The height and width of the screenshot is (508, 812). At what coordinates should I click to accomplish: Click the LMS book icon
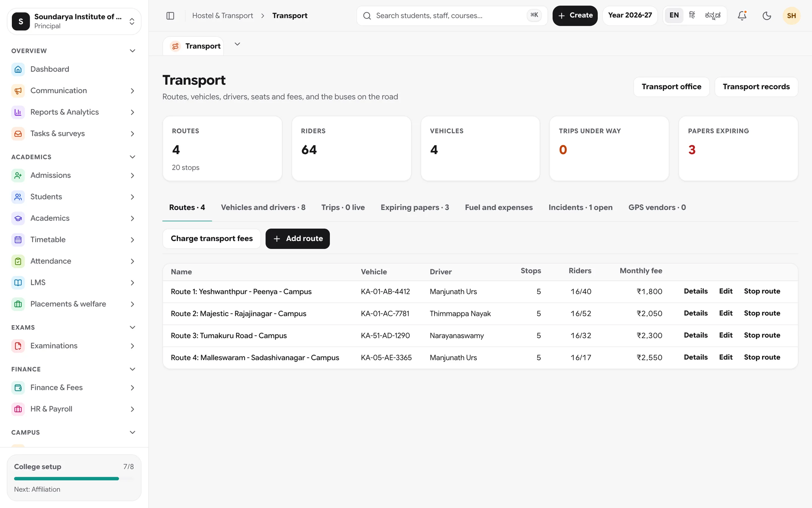(18, 282)
